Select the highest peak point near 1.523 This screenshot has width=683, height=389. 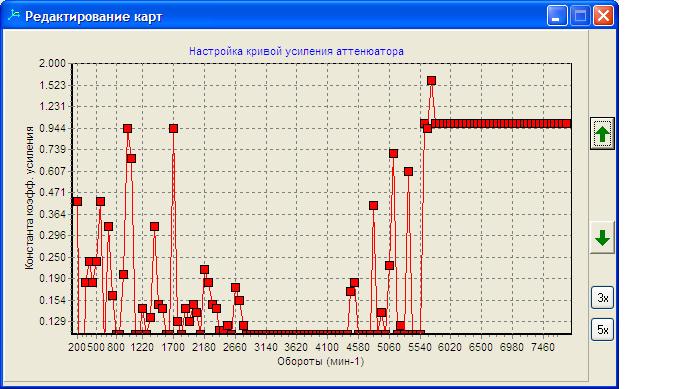[431, 81]
